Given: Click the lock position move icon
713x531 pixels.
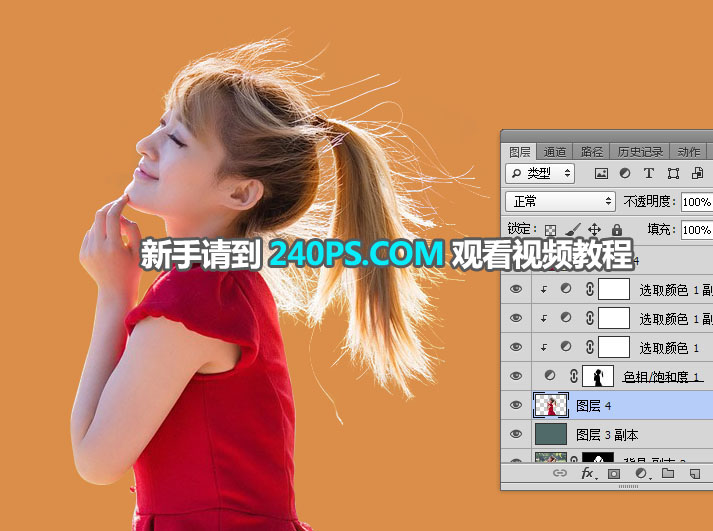Looking at the screenshot, I should coord(595,229).
